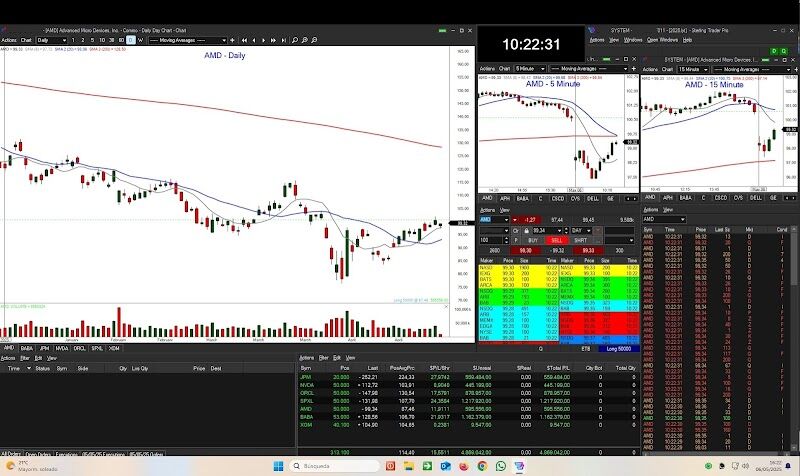The image size is (800, 476).
Task: Select APH tab under 5 Minute chart
Action: 505,198
